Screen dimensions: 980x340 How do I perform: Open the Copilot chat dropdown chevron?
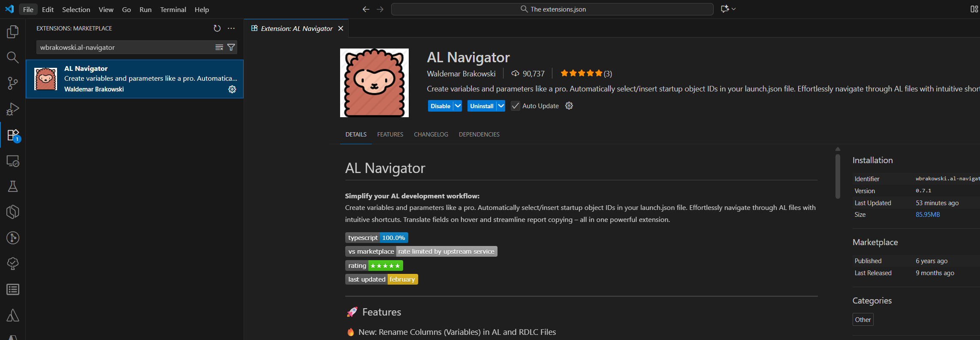tap(734, 9)
